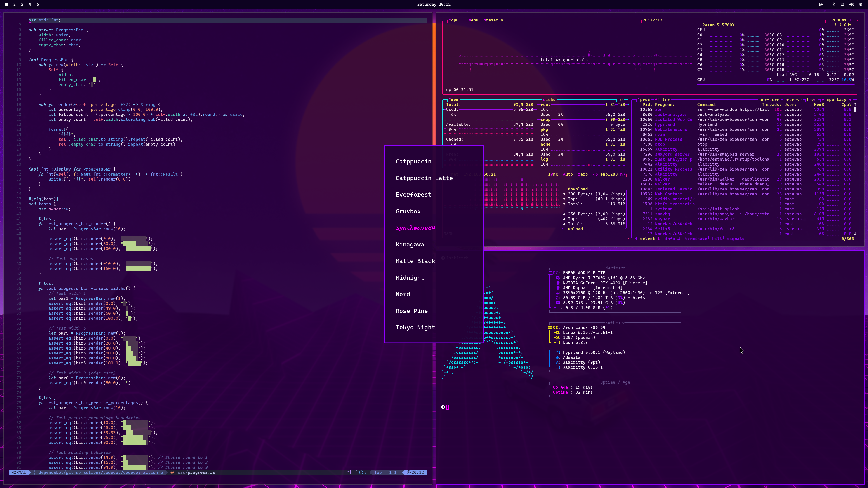868x488 pixels.
Task: Click preset to switch btop layout
Action: pyautogui.click(x=491, y=20)
